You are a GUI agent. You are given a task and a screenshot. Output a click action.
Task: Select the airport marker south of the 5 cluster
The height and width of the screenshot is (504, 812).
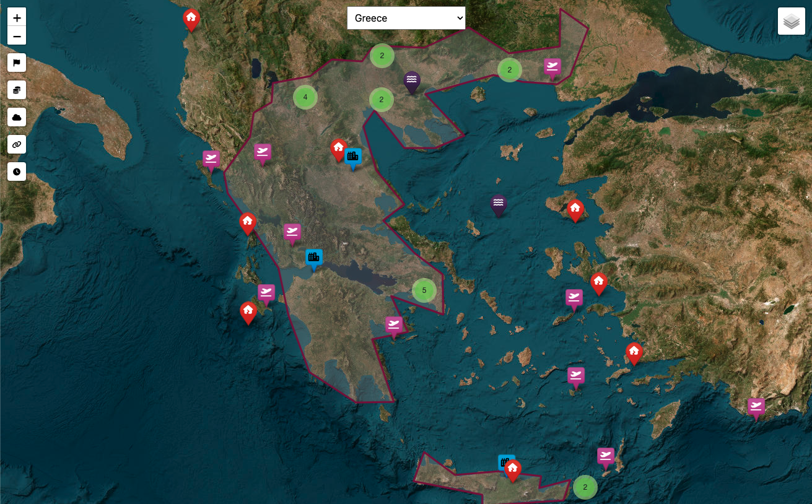tap(394, 326)
